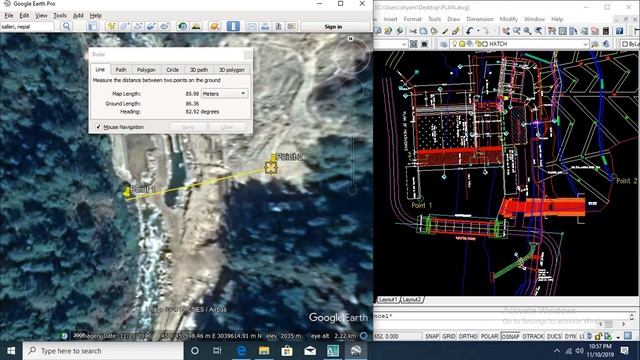Open the Dimension menu in AutoCAD
This screenshot has width=640, height=360.
pos(480,19)
